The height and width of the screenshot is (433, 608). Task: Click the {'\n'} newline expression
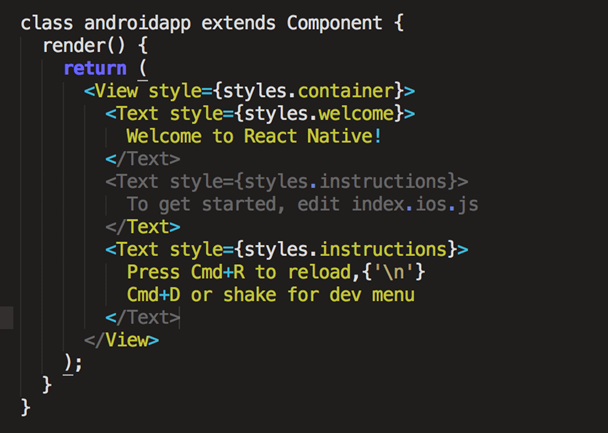(x=394, y=272)
